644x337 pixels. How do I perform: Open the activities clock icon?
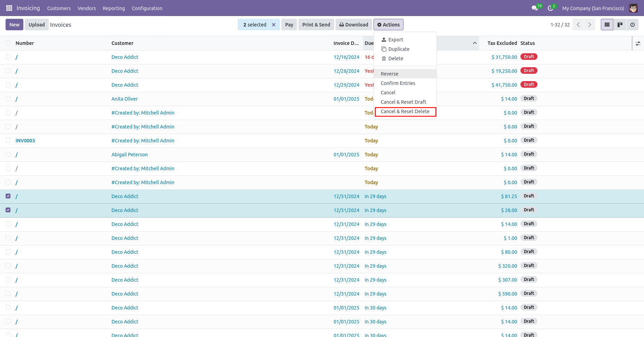pyautogui.click(x=550, y=8)
